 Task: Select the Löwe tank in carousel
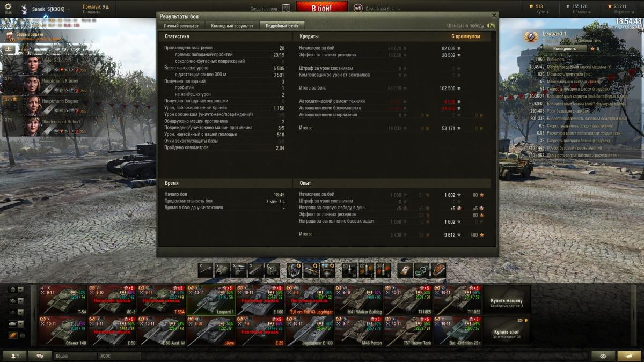(x=211, y=331)
